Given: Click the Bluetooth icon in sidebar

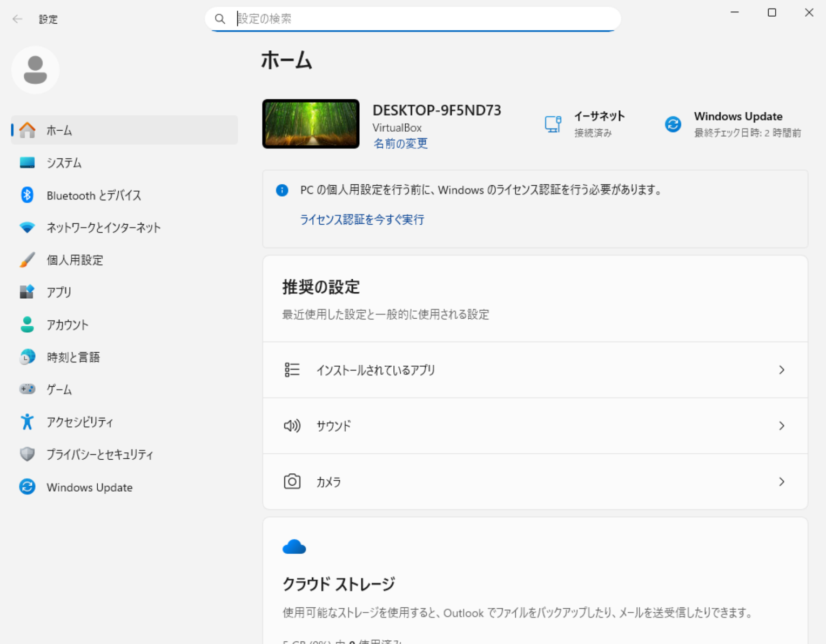Looking at the screenshot, I should [x=27, y=195].
